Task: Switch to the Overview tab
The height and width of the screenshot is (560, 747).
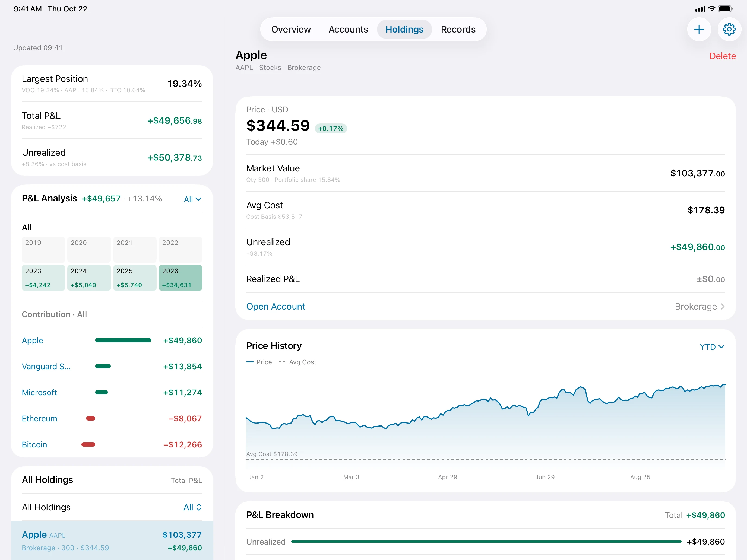Action: coord(291,30)
